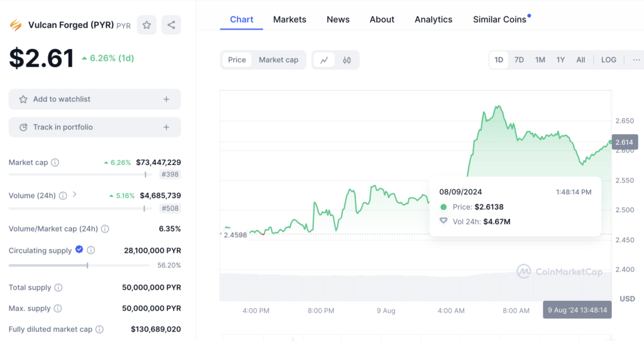Click market cap rank #398 badge
The image size is (644, 341).
click(170, 175)
